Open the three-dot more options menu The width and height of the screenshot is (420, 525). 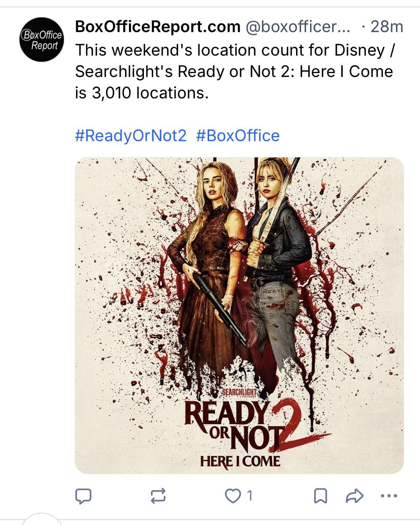tap(389, 496)
